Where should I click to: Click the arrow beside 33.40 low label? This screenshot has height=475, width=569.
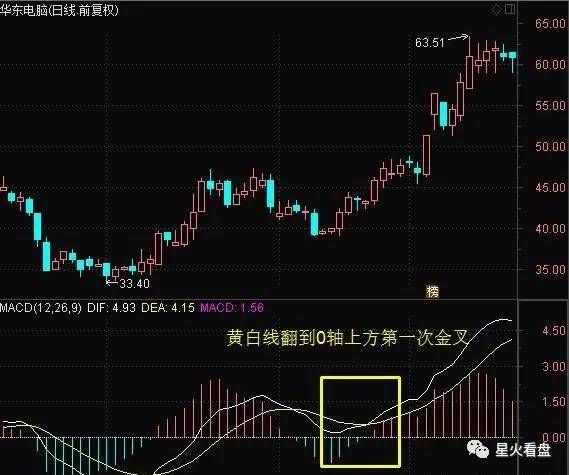tap(112, 282)
